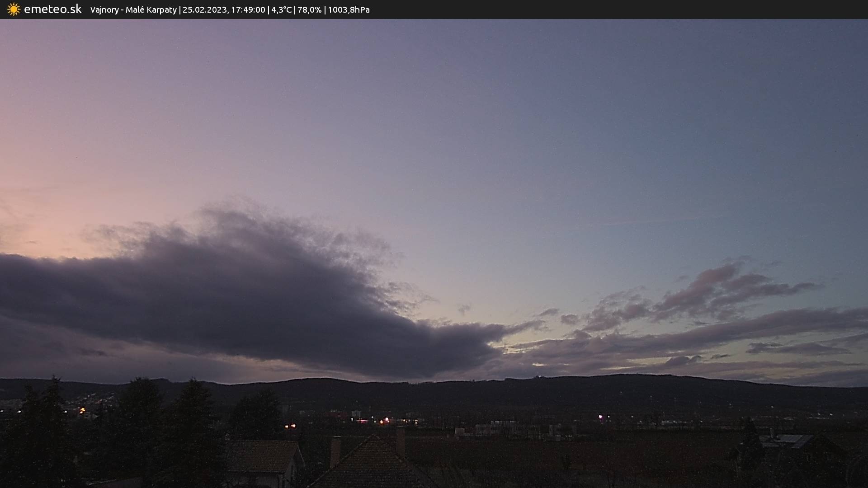Click the date 25.02.2023 in header

pyautogui.click(x=205, y=10)
